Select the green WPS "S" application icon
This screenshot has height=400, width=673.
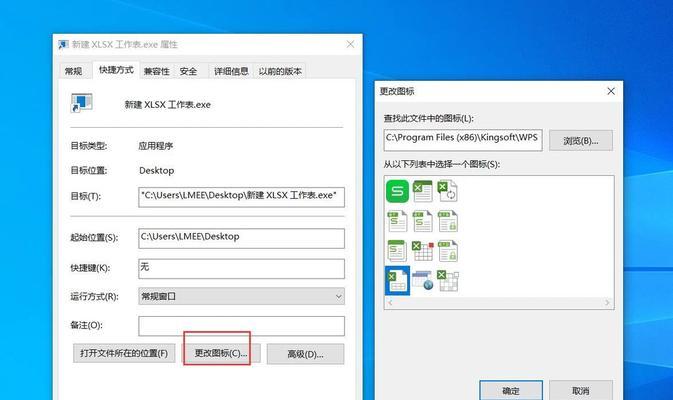point(397,191)
